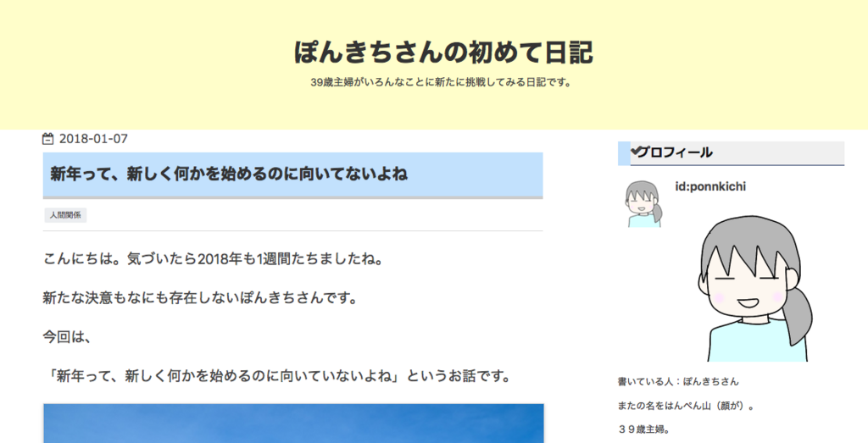This screenshot has height=443, width=868.
Task: Open the id:ponnkichi profile link
Action: tap(710, 187)
